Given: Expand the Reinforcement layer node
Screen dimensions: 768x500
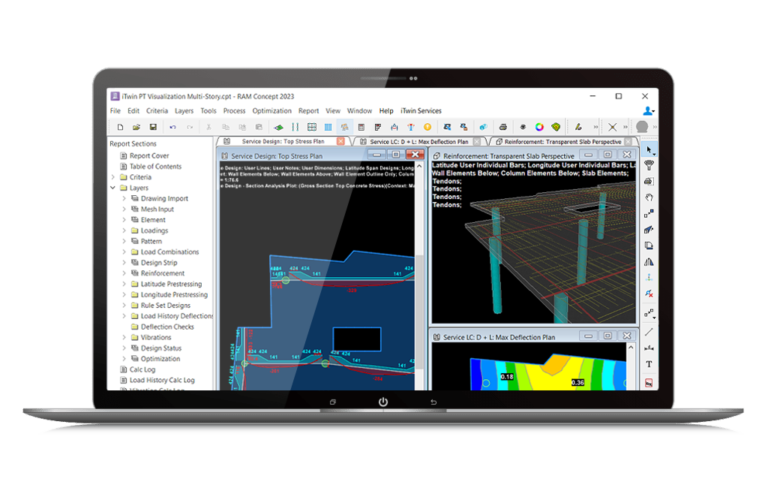Looking at the screenshot, I should point(124,273).
